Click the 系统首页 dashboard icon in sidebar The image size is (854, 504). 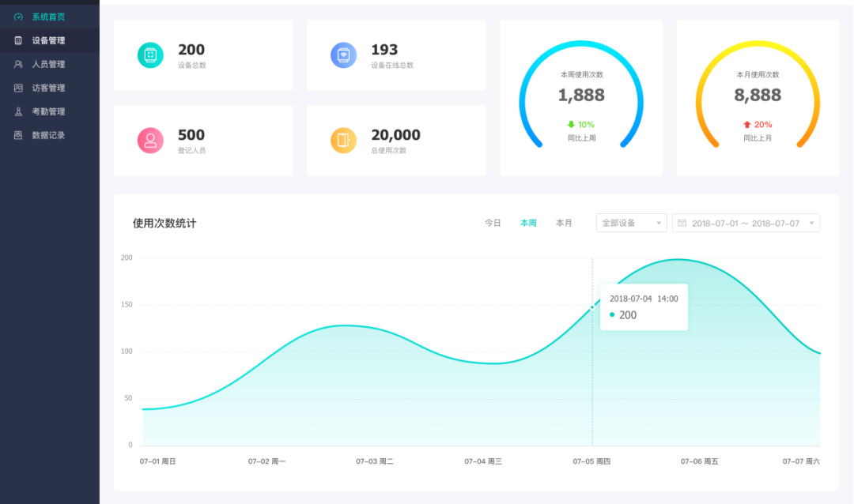coord(18,17)
